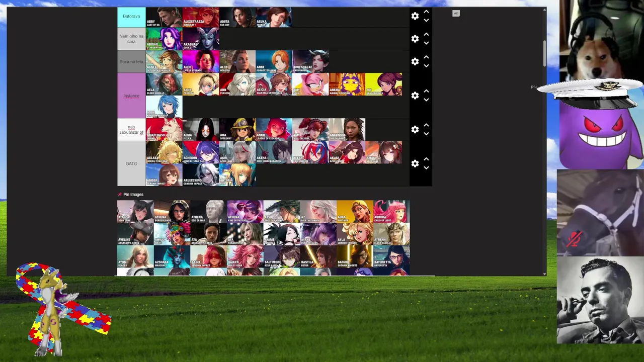This screenshot has height=362, width=644.
Task: Move Soca na teta tier down
Action: [426, 65]
